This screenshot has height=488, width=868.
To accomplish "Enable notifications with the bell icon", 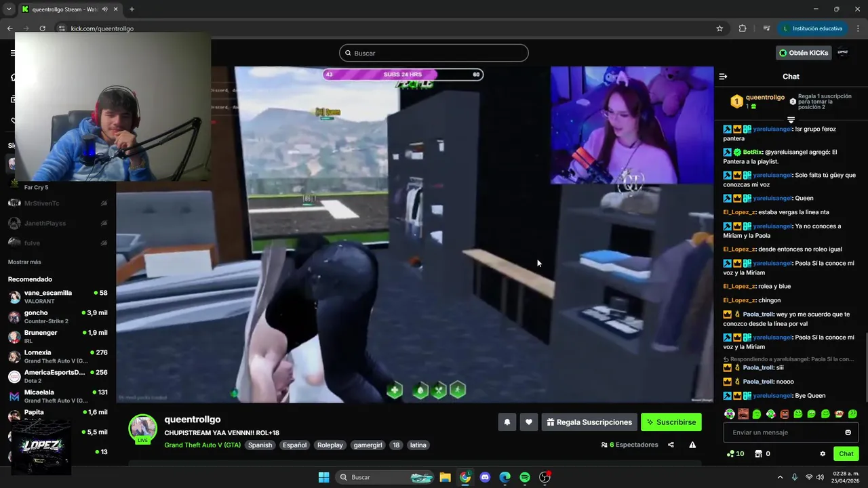I will tap(507, 422).
